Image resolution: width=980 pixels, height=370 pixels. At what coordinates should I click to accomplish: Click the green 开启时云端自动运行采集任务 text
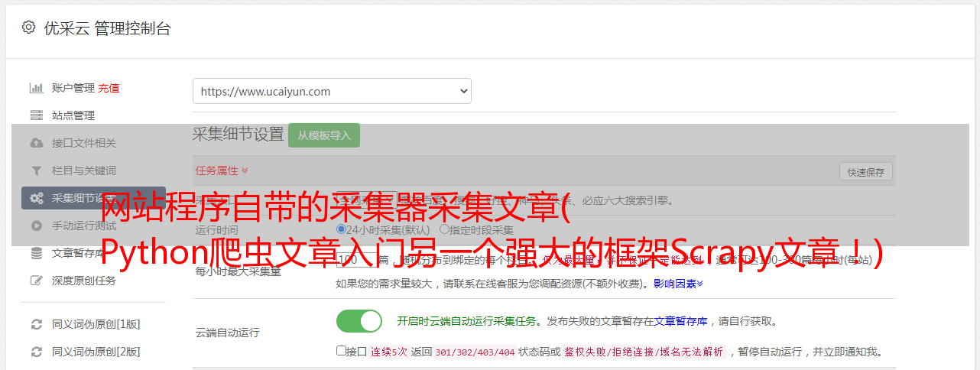click(466, 321)
